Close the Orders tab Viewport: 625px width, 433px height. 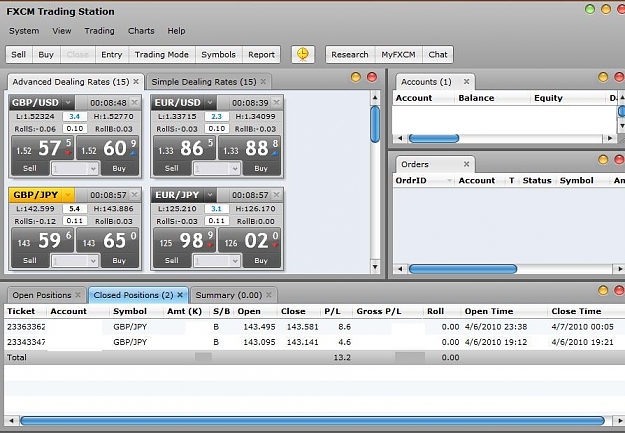pyautogui.click(x=466, y=164)
